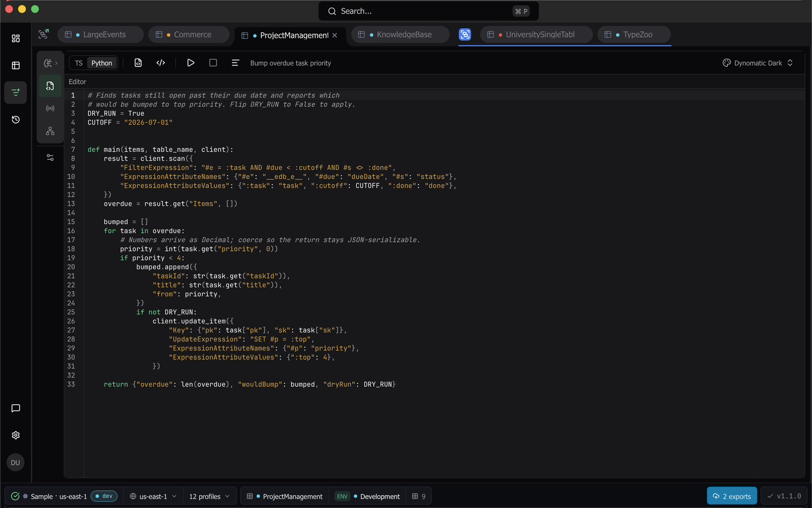812x508 pixels.
Task: Click the Bump overdue task priority title
Action: tap(290, 63)
